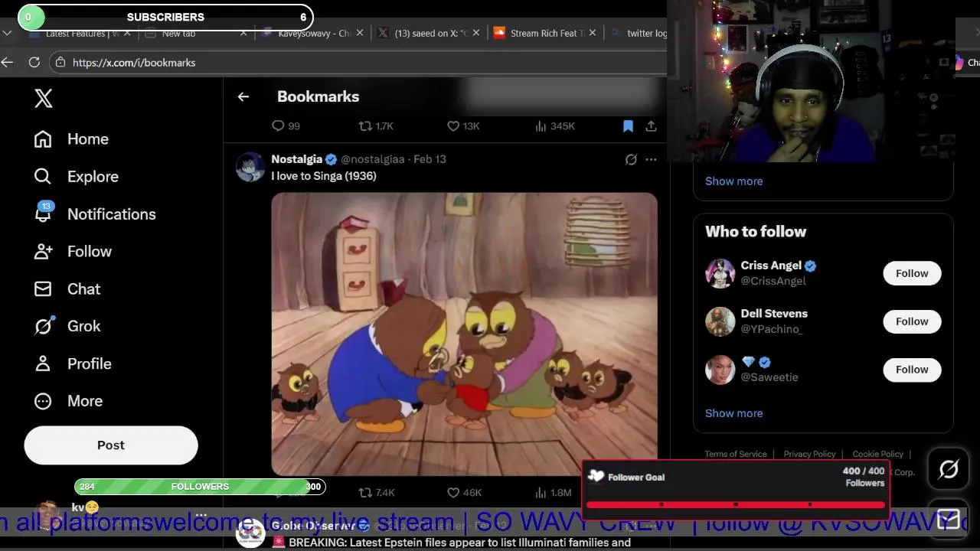Image resolution: width=980 pixels, height=551 pixels.
Task: Close the Kaveysowavy tab
Action: (x=361, y=33)
